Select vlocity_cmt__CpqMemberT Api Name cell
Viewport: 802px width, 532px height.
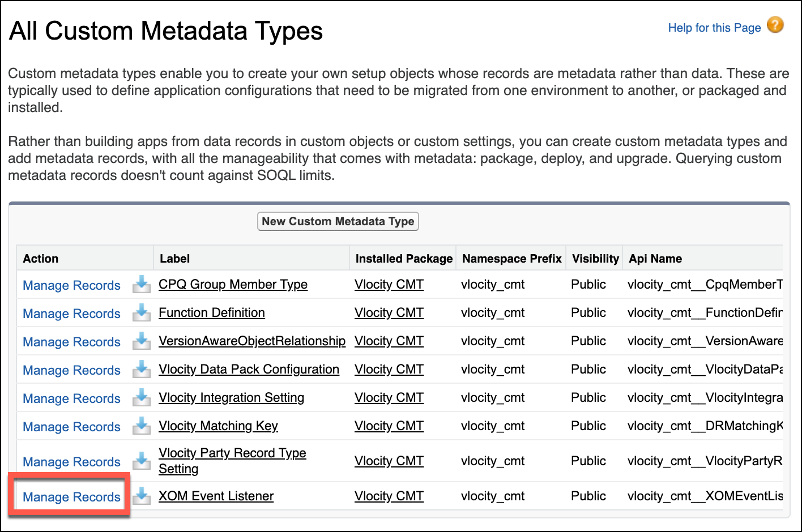[x=705, y=284]
